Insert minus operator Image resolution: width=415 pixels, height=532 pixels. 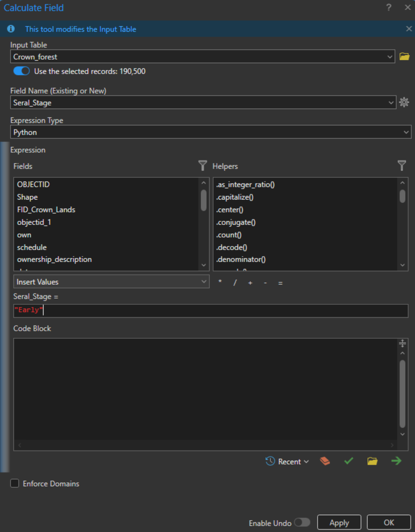coord(265,282)
